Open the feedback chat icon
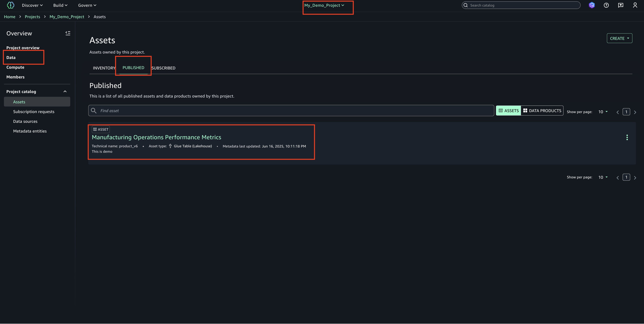This screenshot has height=324, width=644. click(x=621, y=5)
